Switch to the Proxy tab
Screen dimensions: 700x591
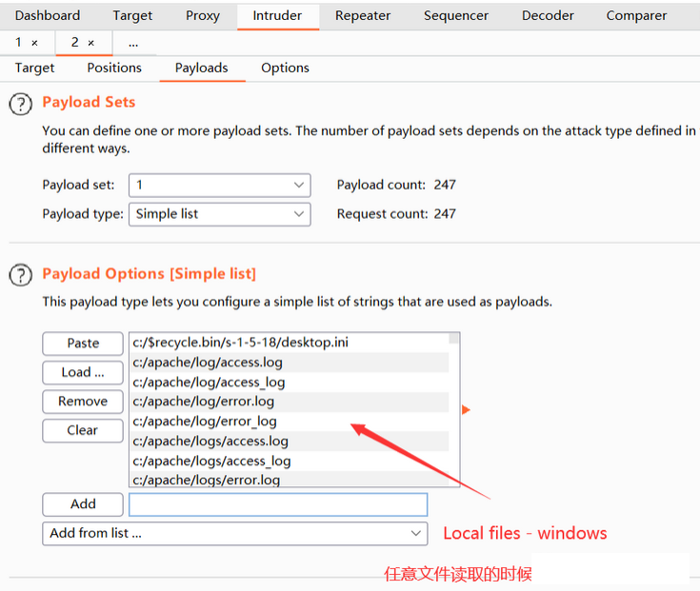tap(203, 15)
